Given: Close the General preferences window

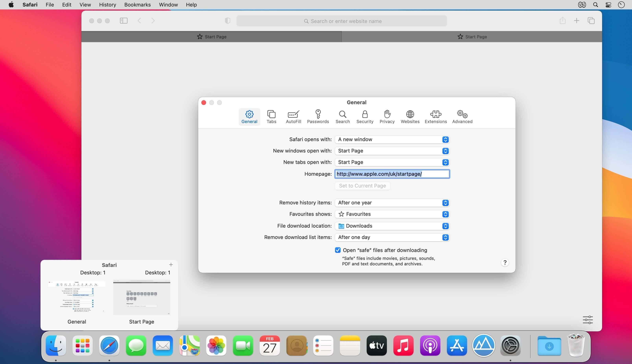Looking at the screenshot, I should click(204, 103).
